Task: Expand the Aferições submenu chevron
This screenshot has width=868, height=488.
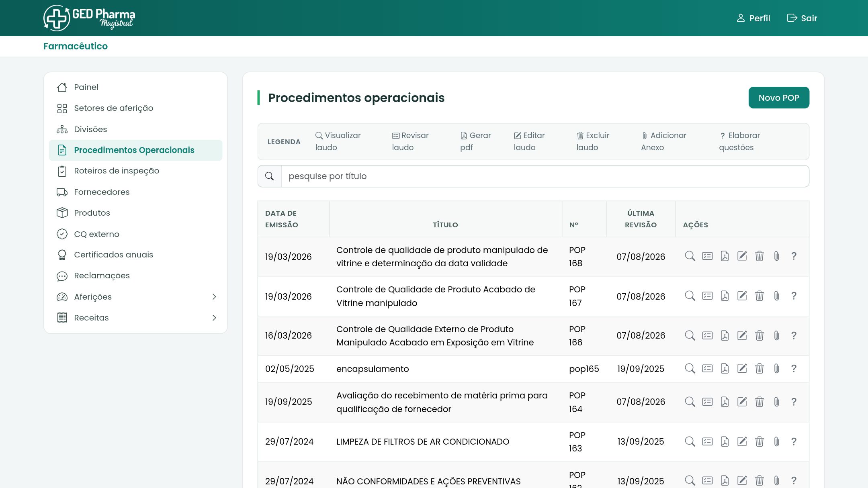Action: point(214,297)
